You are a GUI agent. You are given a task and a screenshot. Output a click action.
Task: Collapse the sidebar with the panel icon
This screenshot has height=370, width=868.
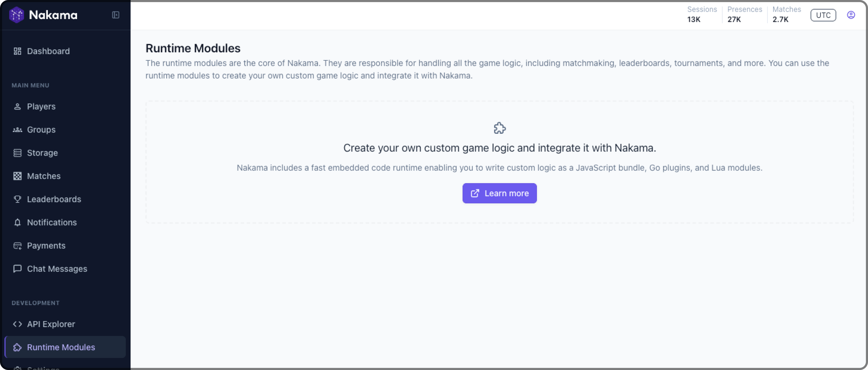coord(116,15)
